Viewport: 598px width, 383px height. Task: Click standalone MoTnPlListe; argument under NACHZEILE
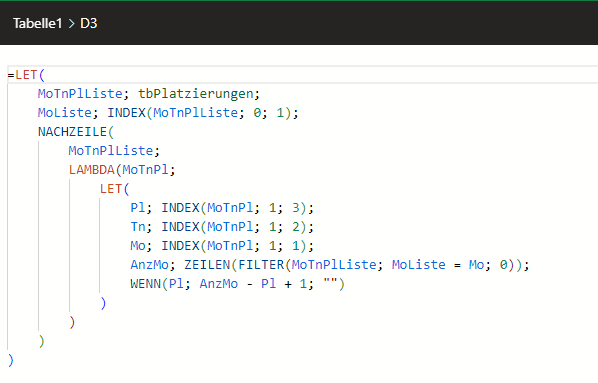(x=114, y=151)
